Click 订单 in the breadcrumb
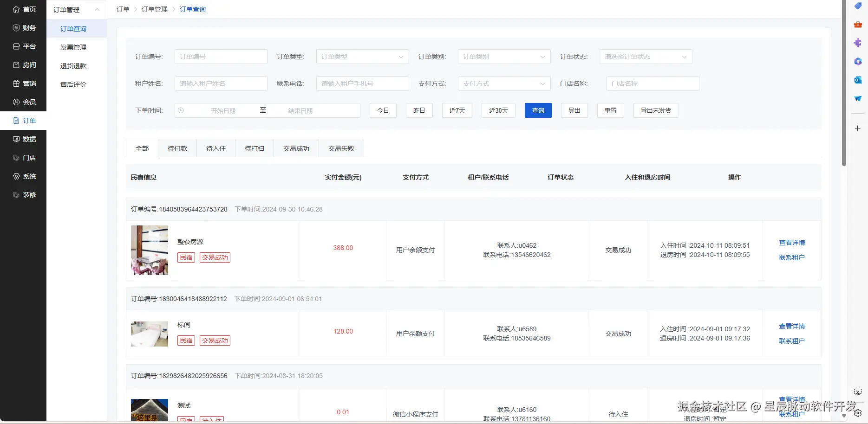Viewport: 868px width, 424px height. [x=123, y=9]
